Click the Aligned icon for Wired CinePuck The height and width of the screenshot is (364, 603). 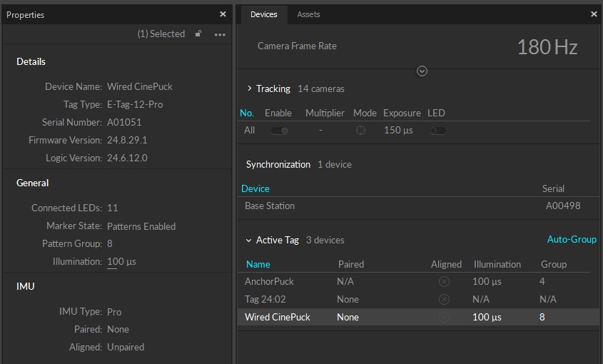[444, 317]
